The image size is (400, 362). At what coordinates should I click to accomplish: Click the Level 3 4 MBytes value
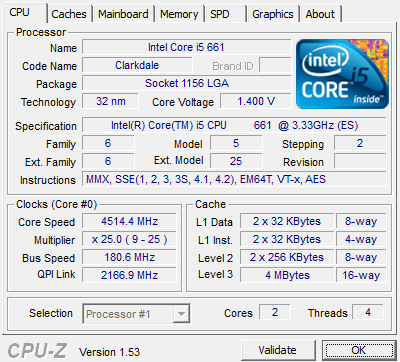pyautogui.click(x=287, y=275)
